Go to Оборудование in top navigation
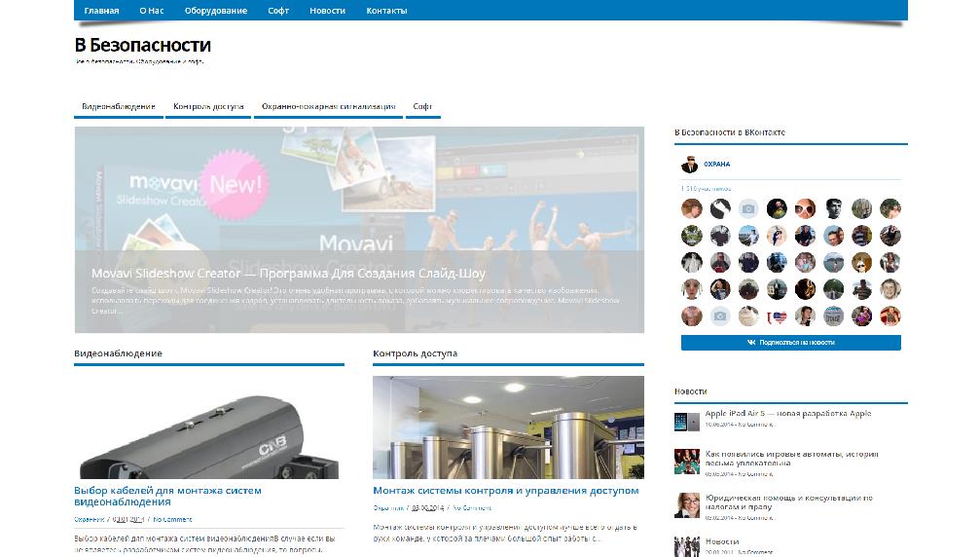 pos(216,11)
